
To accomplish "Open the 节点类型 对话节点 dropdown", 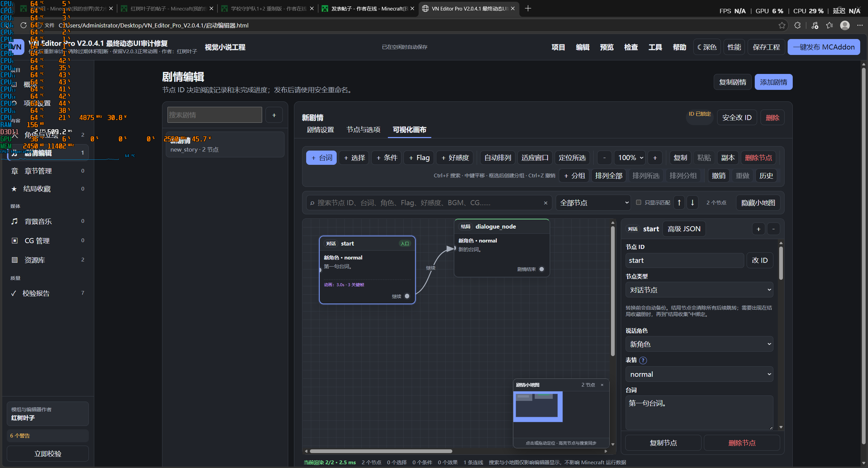I will click(699, 290).
